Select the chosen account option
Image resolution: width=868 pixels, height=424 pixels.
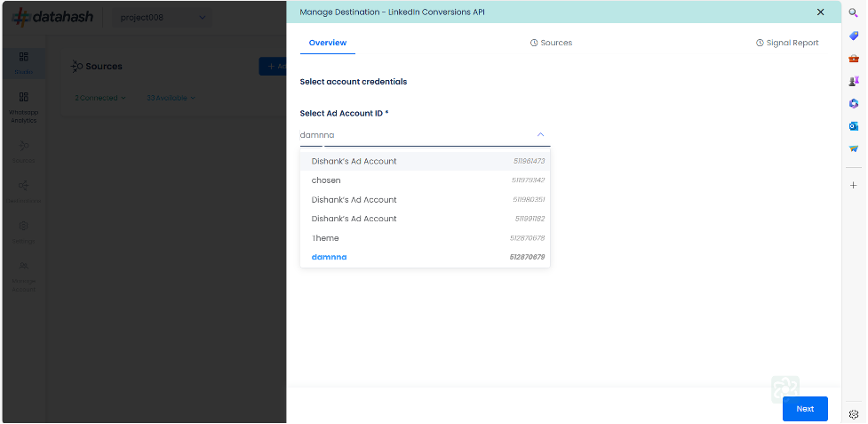pos(426,180)
